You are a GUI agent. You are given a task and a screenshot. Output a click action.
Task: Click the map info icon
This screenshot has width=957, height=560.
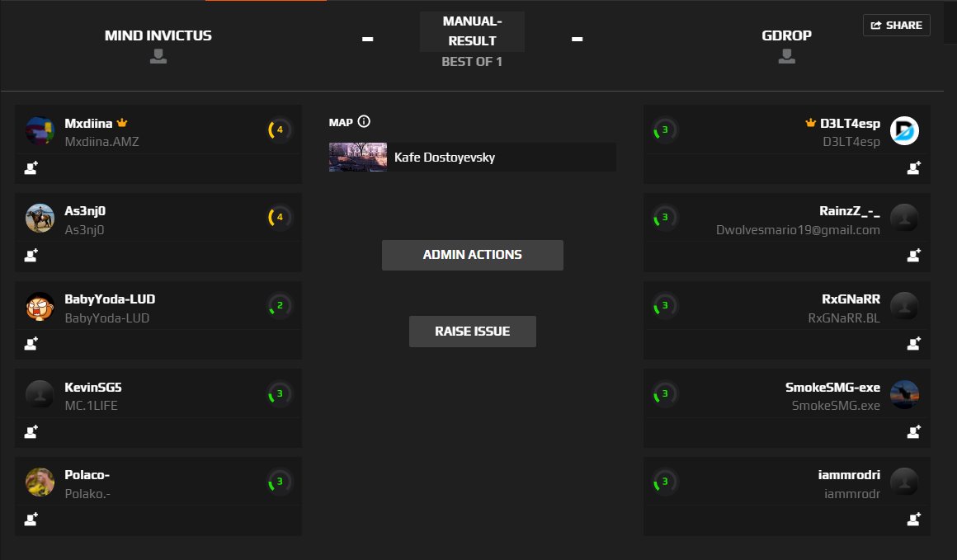point(364,121)
